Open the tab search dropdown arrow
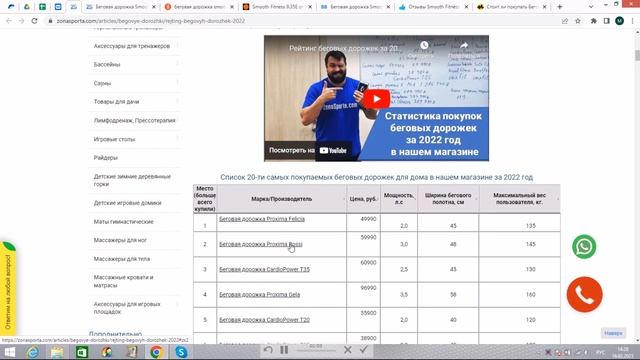The height and width of the screenshot is (360, 640). [591, 7]
